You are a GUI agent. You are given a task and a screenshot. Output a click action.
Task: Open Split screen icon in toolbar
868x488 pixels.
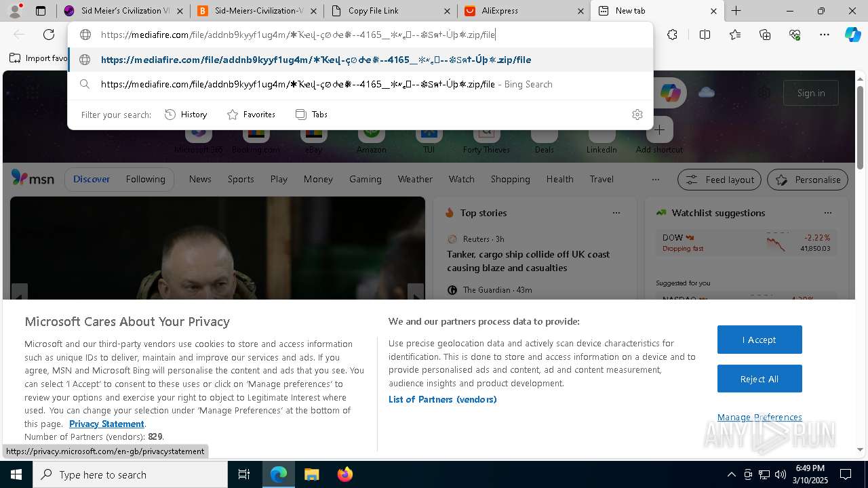click(x=705, y=35)
